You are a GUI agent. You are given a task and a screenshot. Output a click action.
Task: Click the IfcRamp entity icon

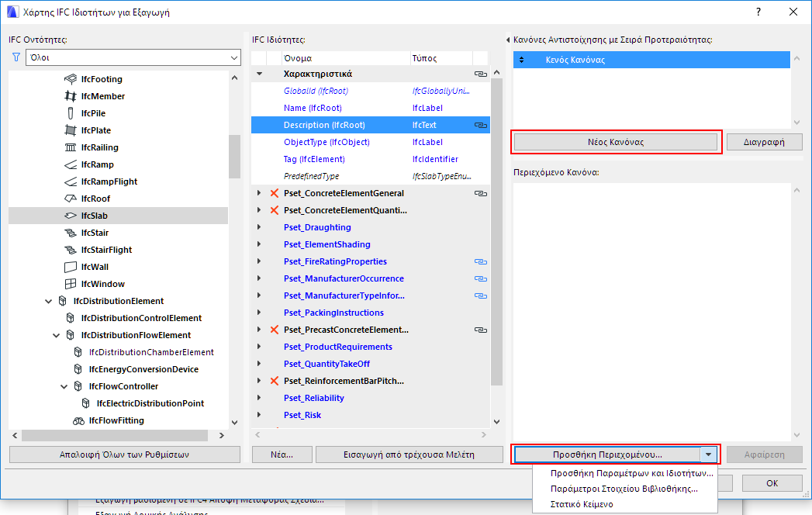coord(71,164)
